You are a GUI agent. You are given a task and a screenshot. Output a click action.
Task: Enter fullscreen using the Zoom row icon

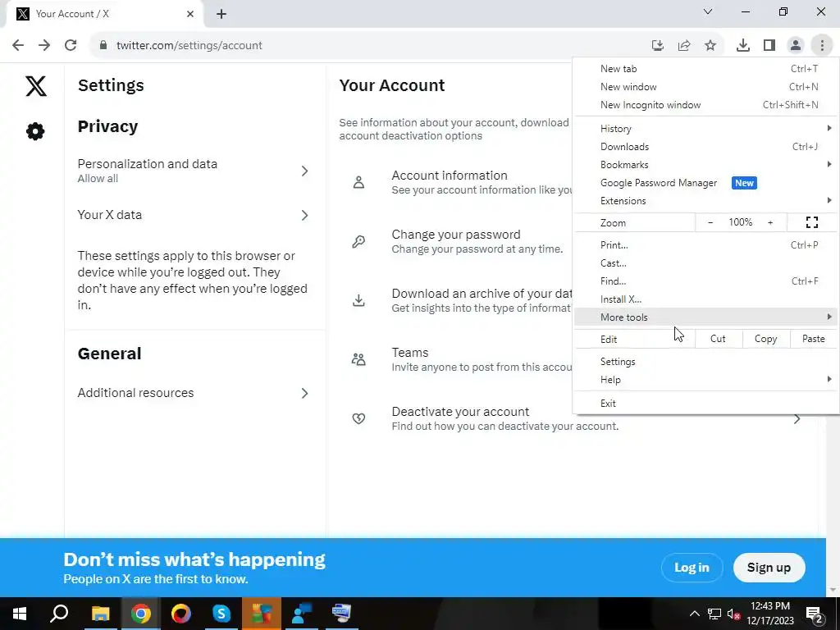pos(812,222)
